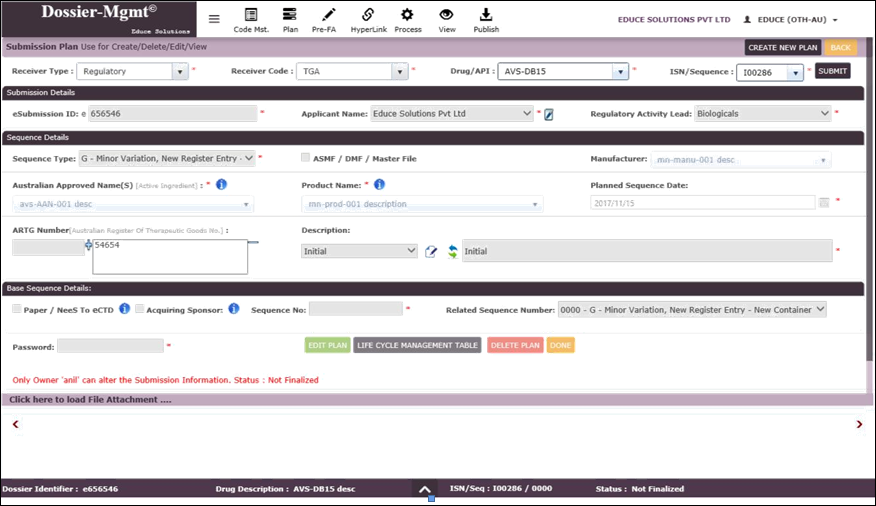Tick the ASMF / DMF / Master File checkbox
This screenshot has width=876, height=506.
point(306,158)
